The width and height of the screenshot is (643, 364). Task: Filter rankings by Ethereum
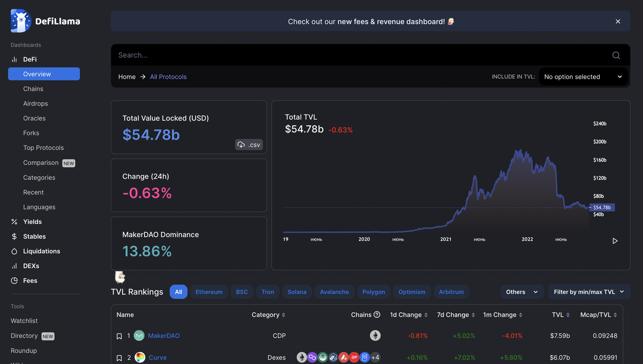click(209, 292)
